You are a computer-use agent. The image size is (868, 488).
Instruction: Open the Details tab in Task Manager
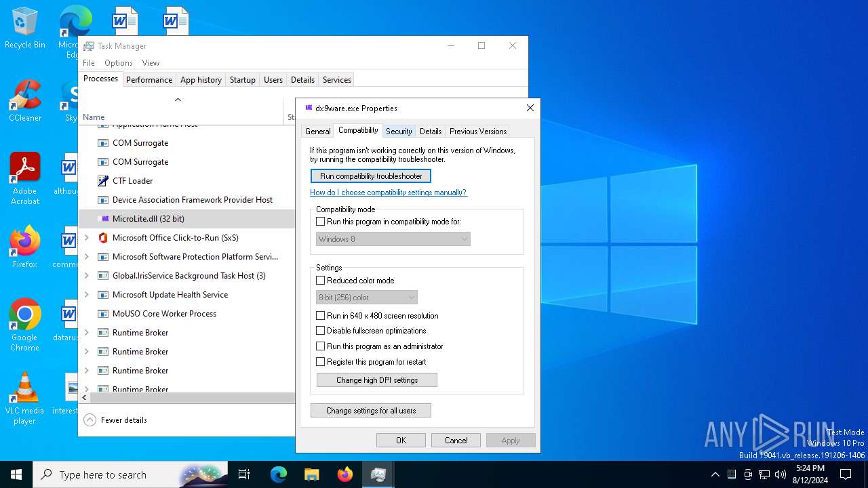[x=302, y=80]
